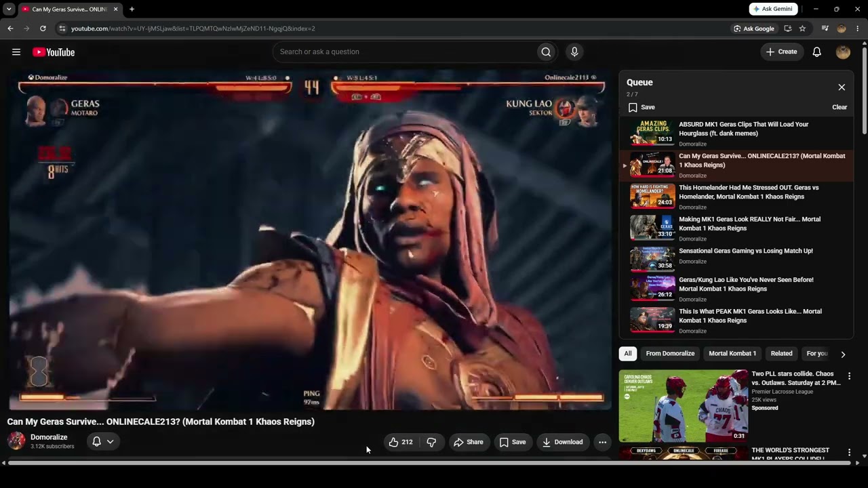Reload the page
The image size is (868, 488).
click(x=43, y=28)
